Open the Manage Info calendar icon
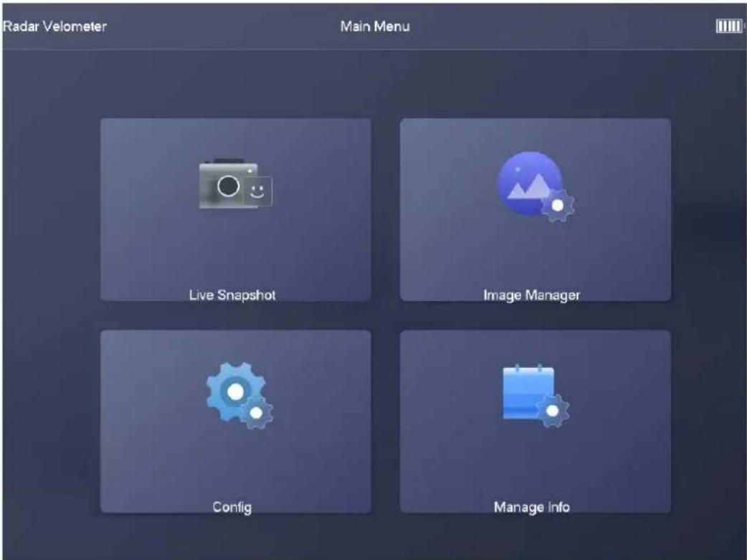The image size is (747, 560). [x=536, y=396]
